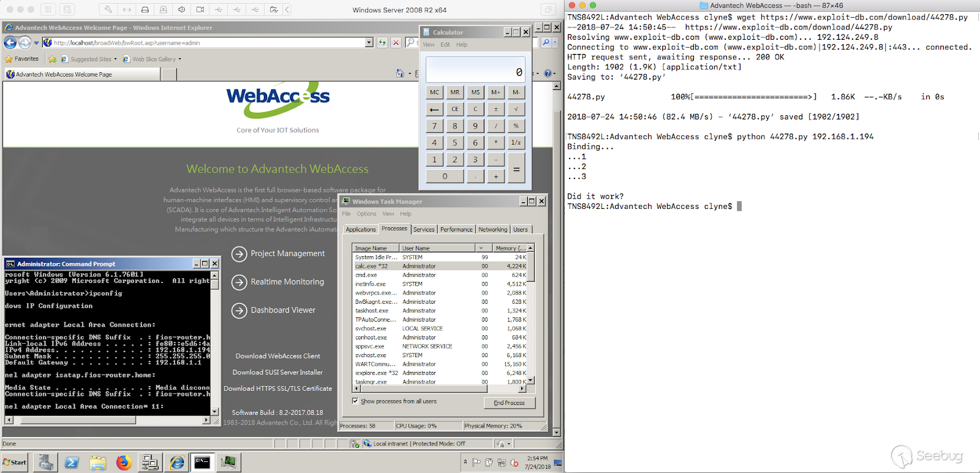
Task: Click calculator MC memory clear button
Action: (434, 92)
